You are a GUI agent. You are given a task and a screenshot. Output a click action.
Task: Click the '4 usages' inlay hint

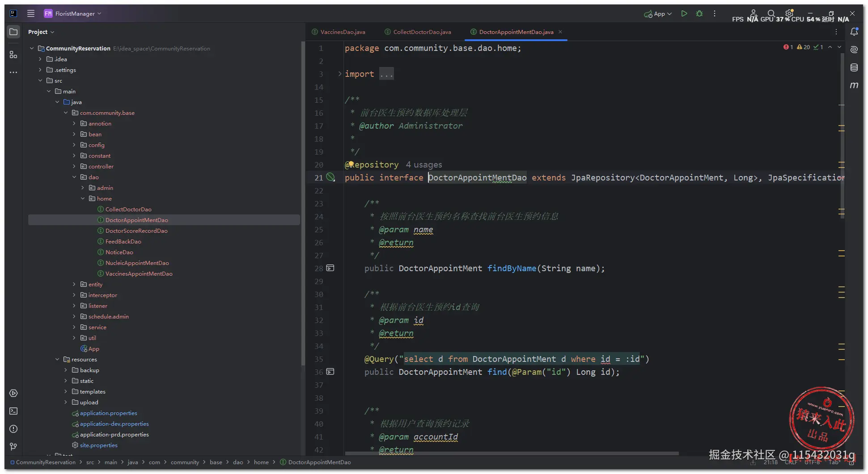[x=423, y=165]
